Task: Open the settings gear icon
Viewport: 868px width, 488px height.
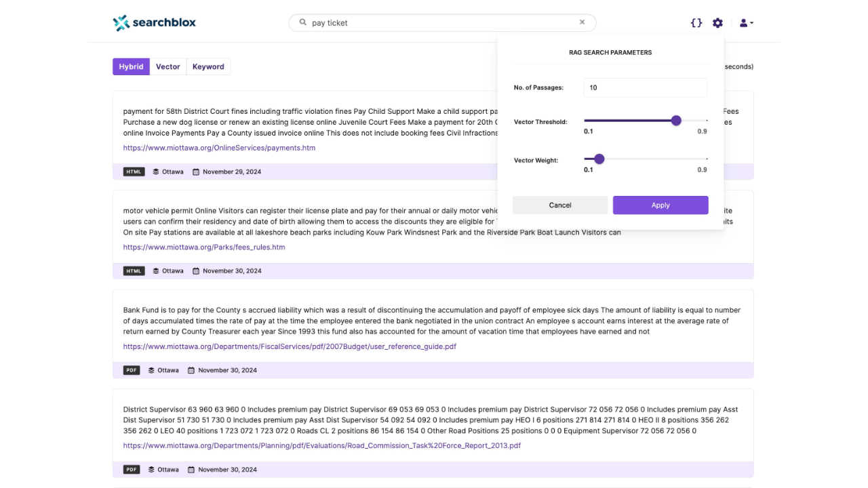Action: [717, 23]
